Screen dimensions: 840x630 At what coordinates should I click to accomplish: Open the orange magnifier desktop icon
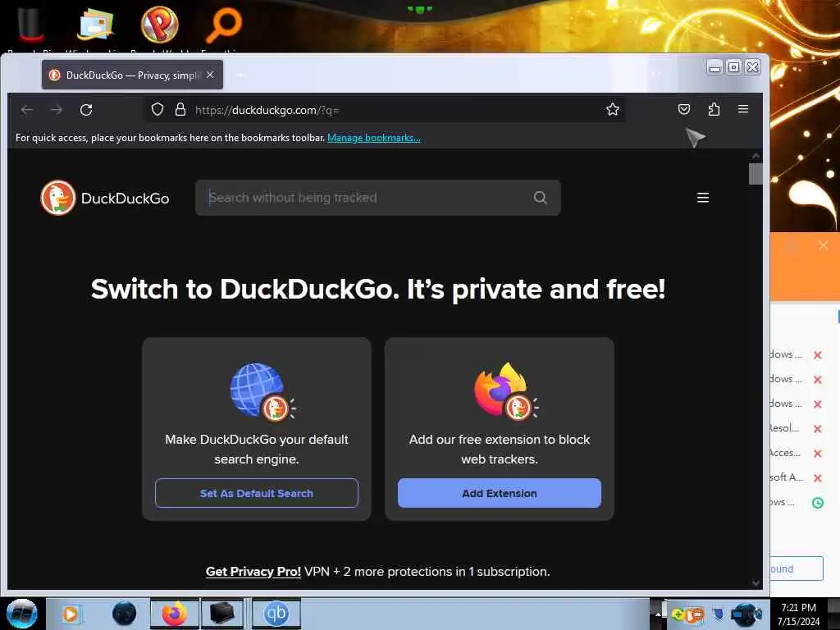tap(223, 25)
